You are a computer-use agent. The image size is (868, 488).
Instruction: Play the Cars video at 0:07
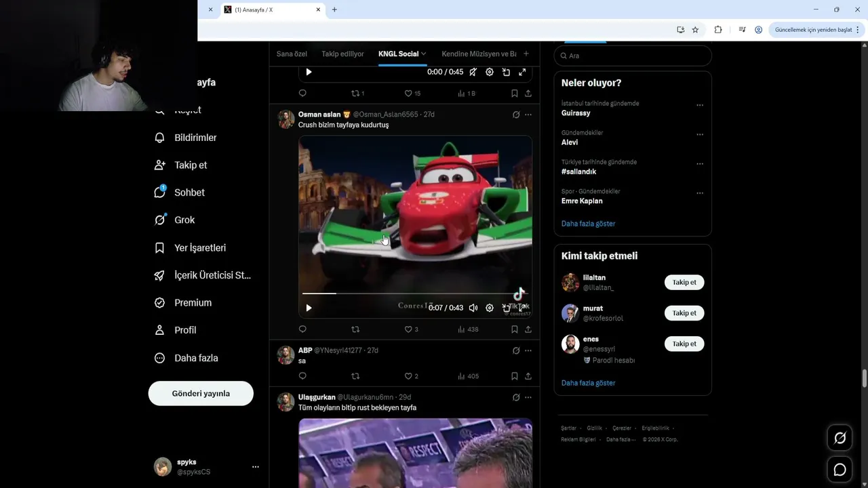(309, 308)
